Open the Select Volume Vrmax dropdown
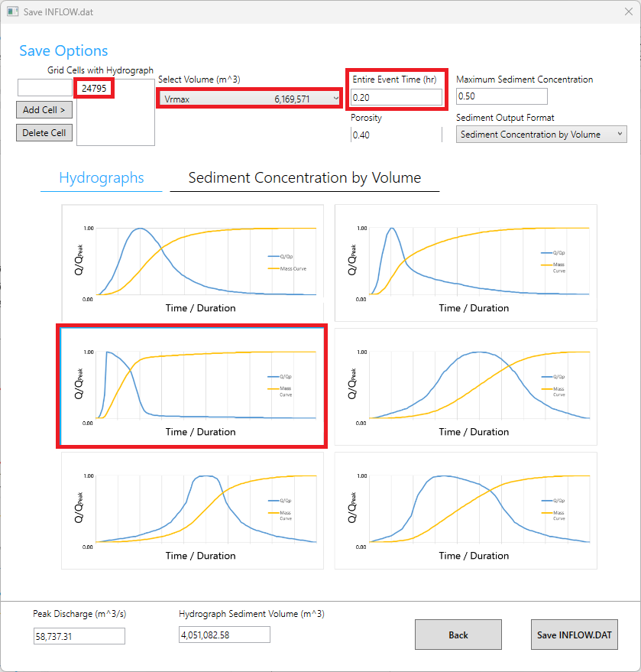 tap(249, 99)
